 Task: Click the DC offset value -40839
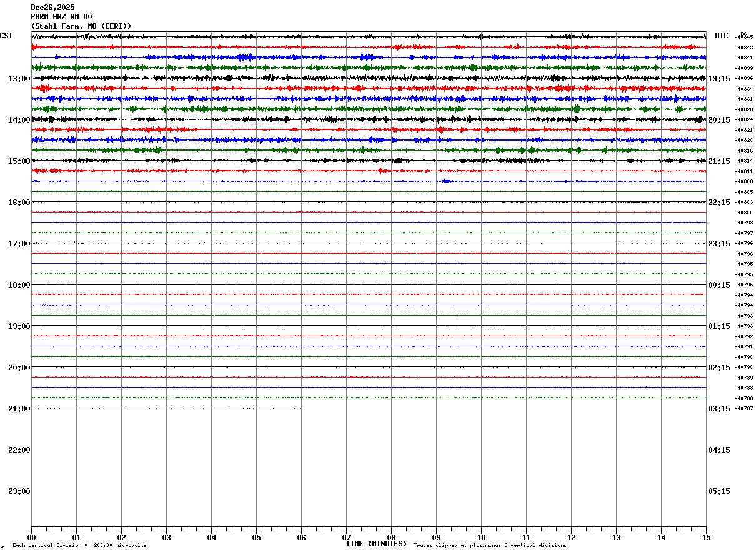(744, 68)
